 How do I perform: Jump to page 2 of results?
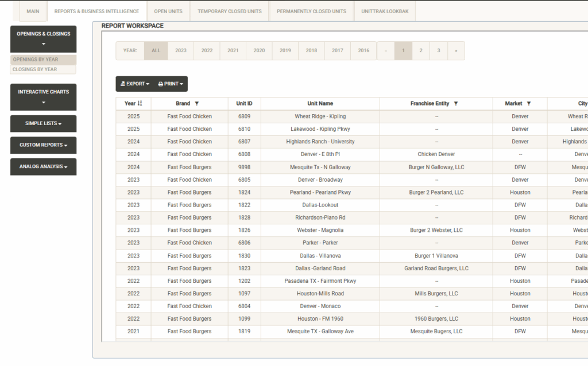click(x=421, y=50)
